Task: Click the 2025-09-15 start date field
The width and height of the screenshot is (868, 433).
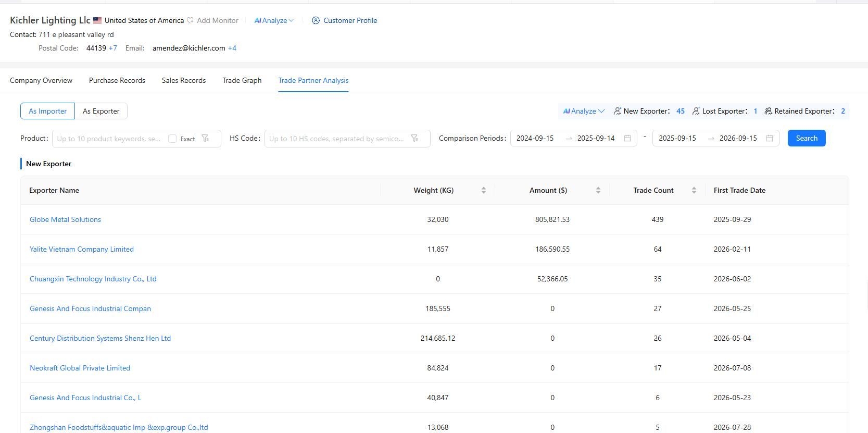Action: click(x=677, y=138)
